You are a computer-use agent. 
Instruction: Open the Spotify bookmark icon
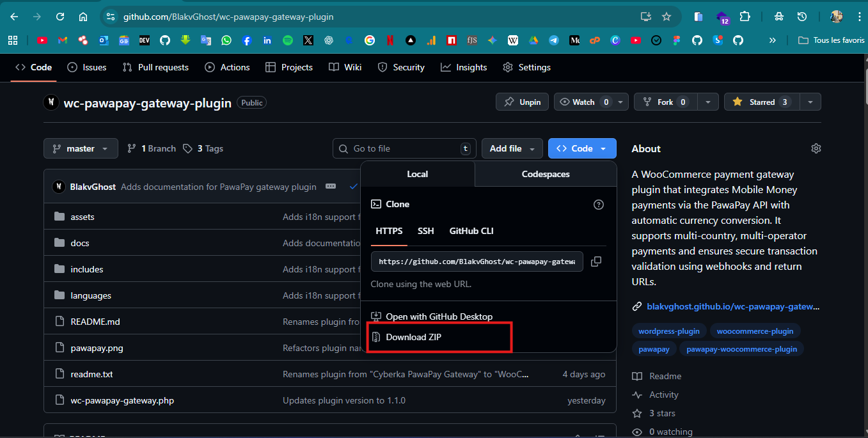[288, 40]
